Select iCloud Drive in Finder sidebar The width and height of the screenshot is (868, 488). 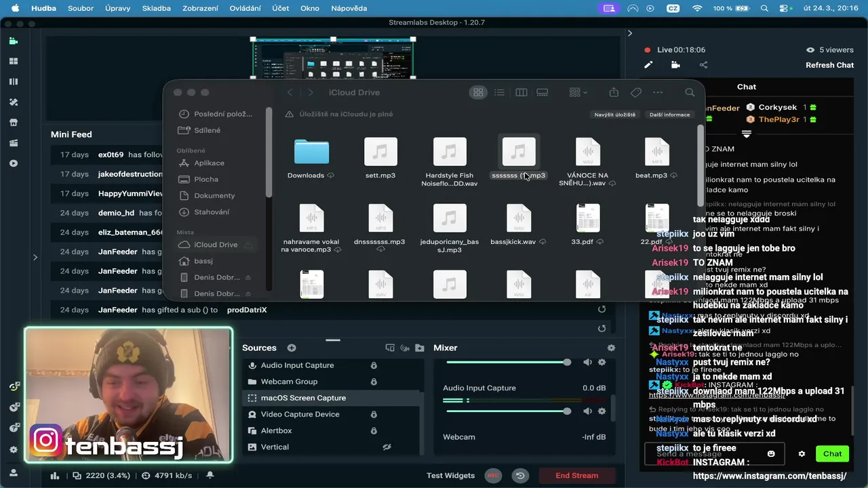216,245
